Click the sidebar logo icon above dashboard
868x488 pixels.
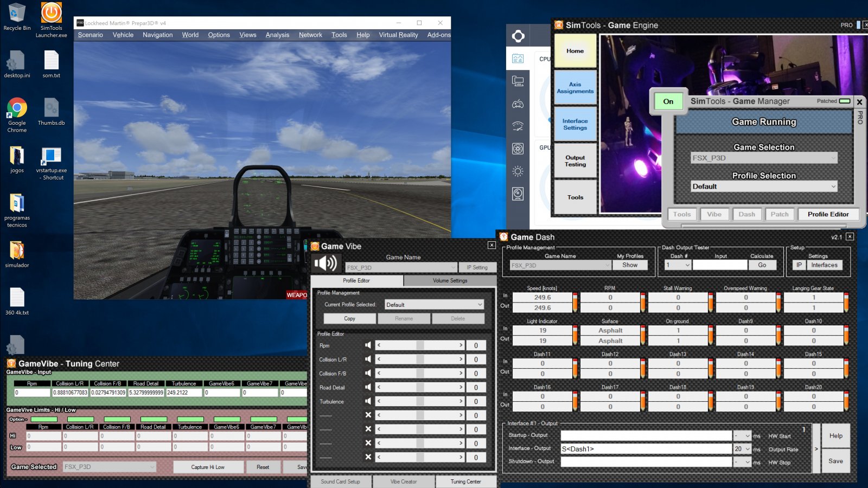point(518,36)
